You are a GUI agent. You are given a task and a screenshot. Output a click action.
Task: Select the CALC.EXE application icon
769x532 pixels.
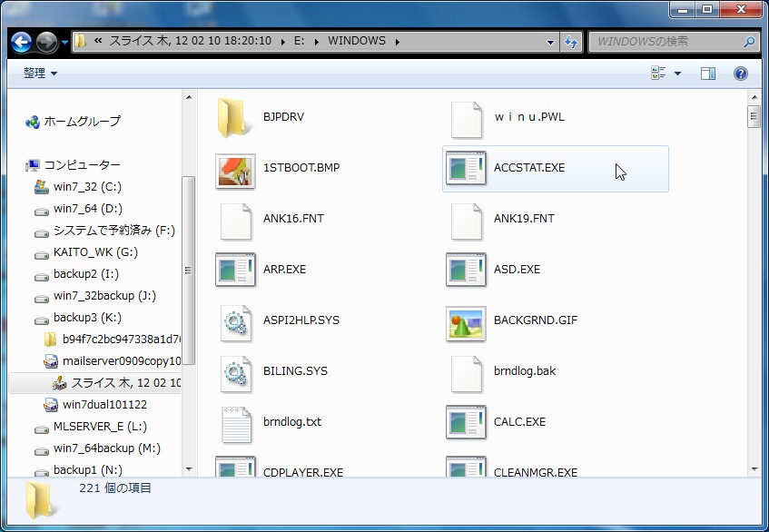click(x=466, y=422)
